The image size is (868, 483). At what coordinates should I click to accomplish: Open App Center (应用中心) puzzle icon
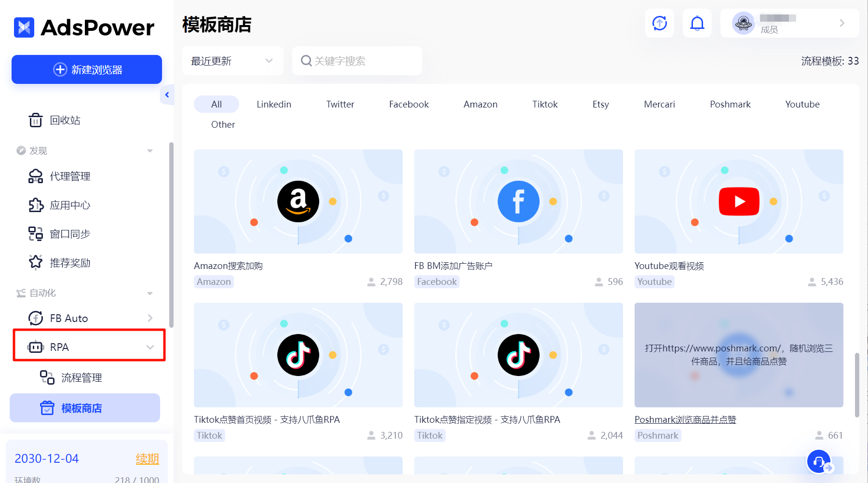tap(36, 205)
